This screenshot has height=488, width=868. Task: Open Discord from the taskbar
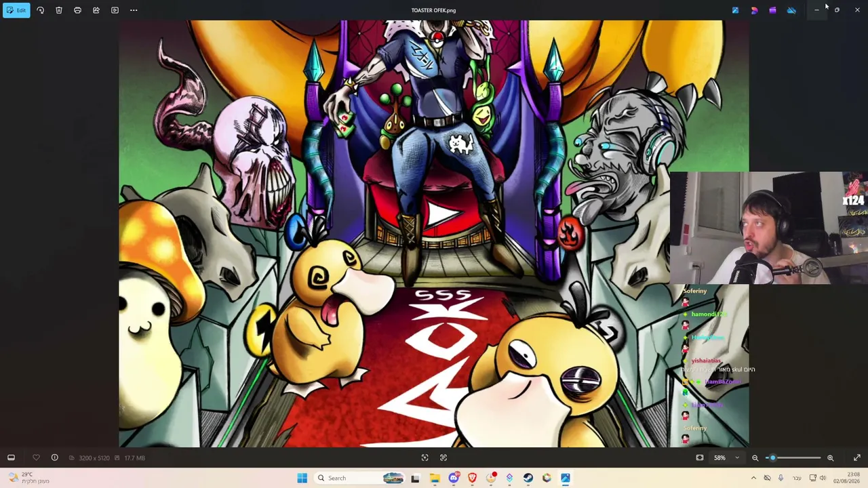tap(454, 478)
